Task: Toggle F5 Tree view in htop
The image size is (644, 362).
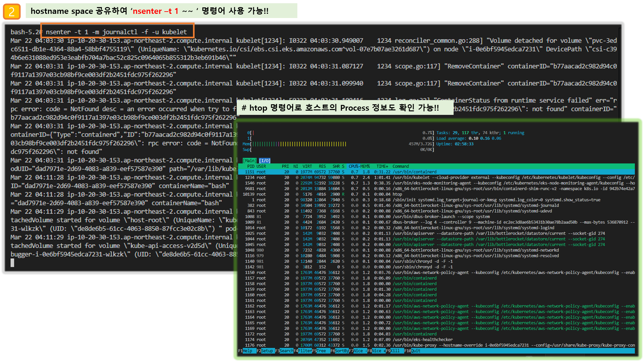Action: [x=321, y=351]
